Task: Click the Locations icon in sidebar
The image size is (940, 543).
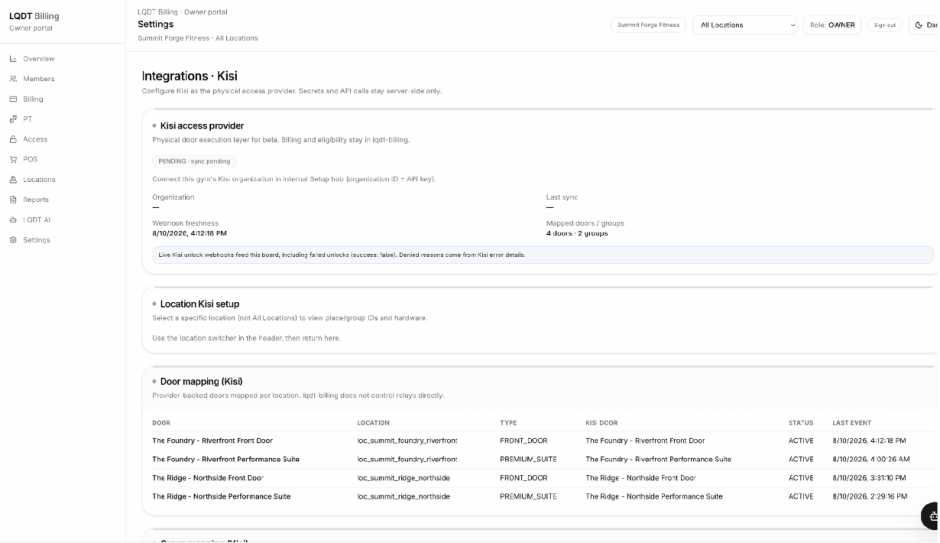Action: pos(13,179)
